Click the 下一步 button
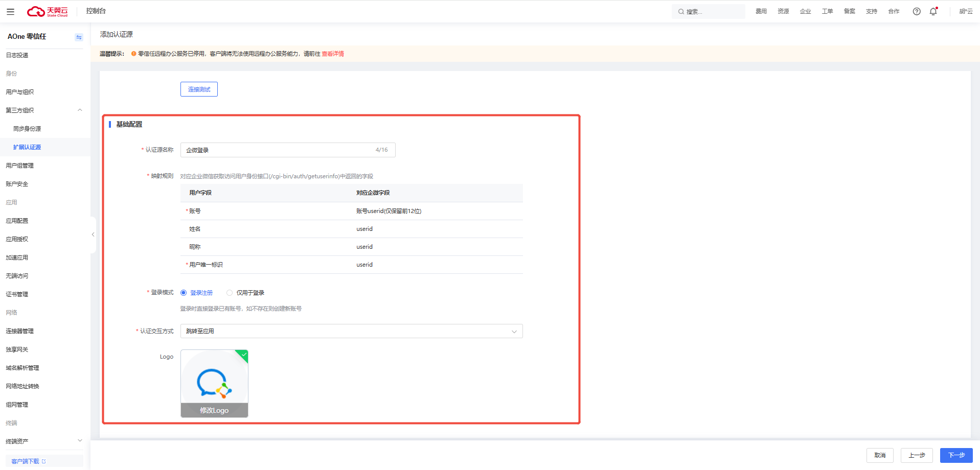This screenshot has width=980, height=470. click(x=956, y=455)
